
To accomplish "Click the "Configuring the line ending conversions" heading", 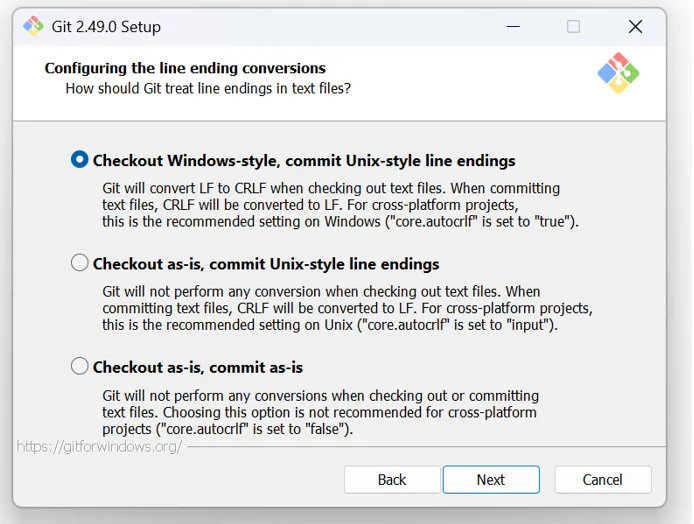I will coord(185,69).
